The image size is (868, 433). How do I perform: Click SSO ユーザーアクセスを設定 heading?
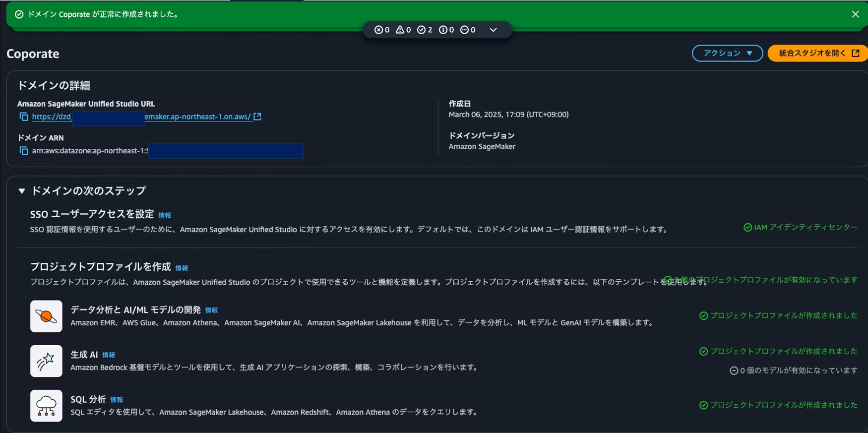coord(92,214)
